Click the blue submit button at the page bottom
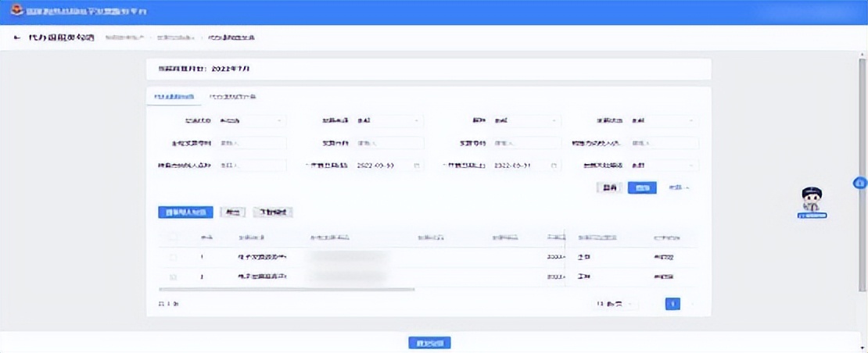Image resolution: width=868 pixels, height=353 pixels. pyautogui.click(x=429, y=343)
